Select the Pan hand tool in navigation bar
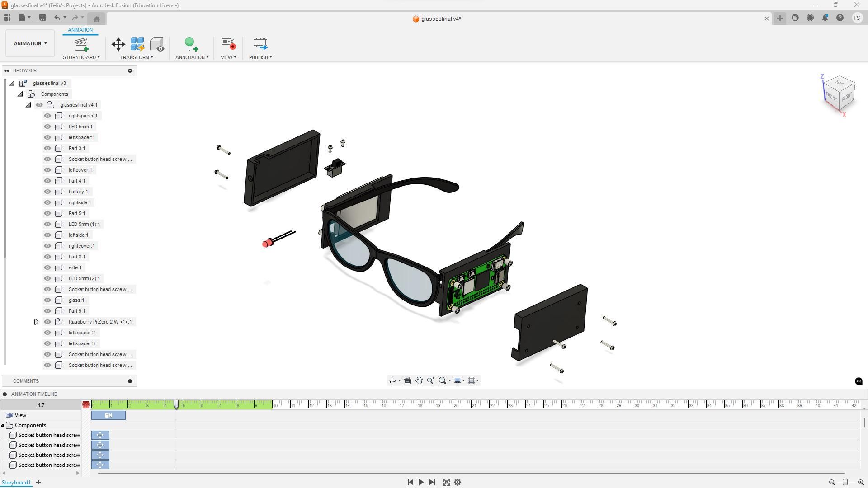 419,380
